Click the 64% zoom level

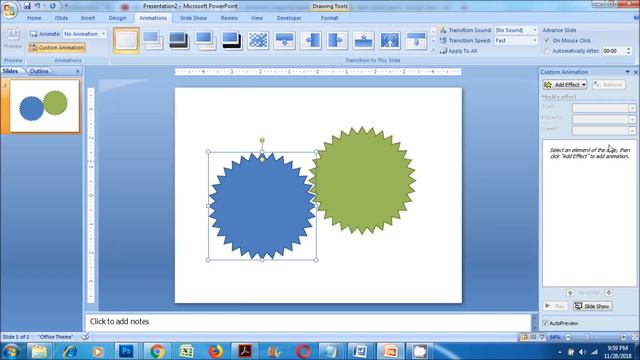[x=555, y=337]
